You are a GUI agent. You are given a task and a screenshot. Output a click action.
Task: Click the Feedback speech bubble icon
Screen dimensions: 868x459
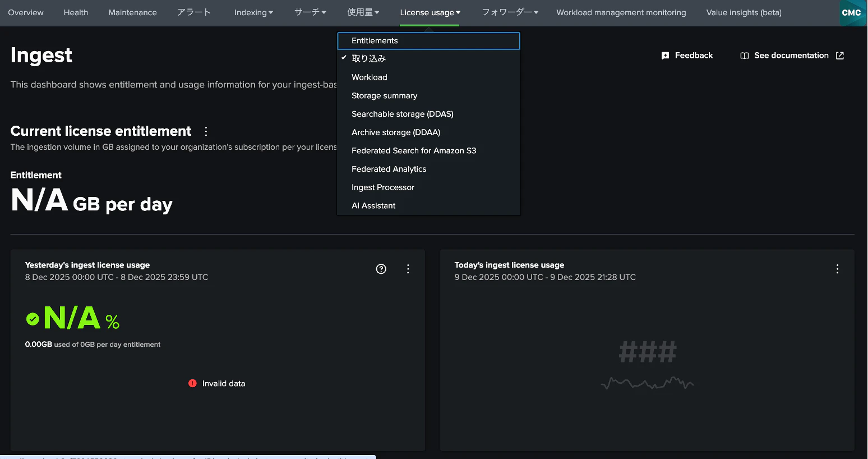[666, 56]
